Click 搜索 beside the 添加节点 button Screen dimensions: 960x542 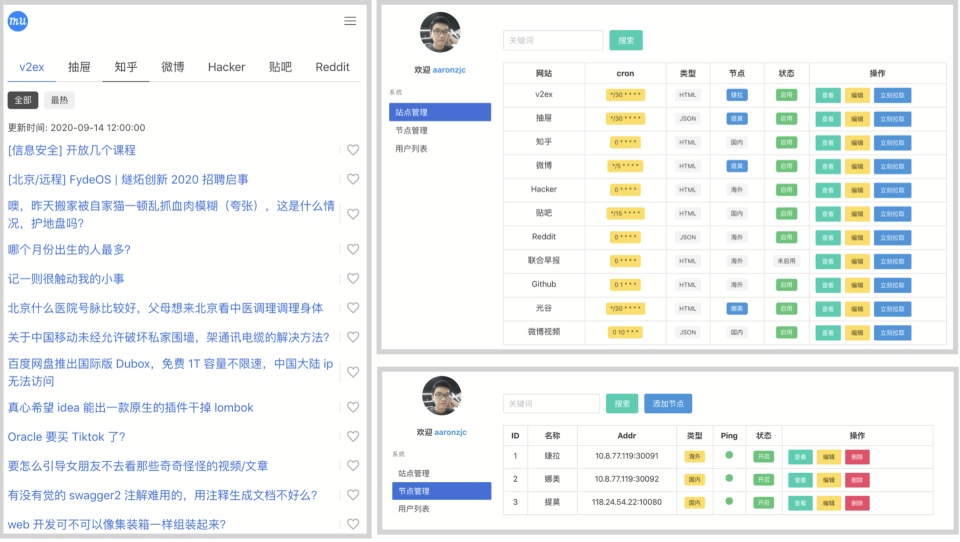coord(622,404)
